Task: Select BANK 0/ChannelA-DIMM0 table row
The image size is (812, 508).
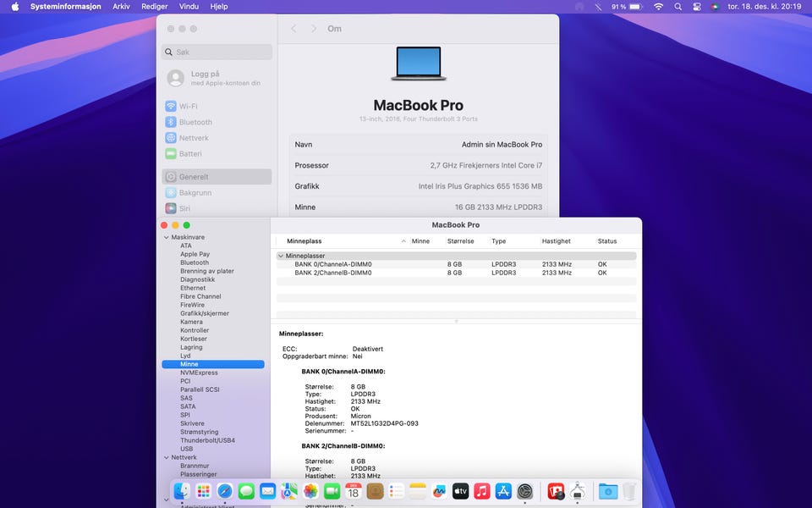Action: tap(456, 264)
